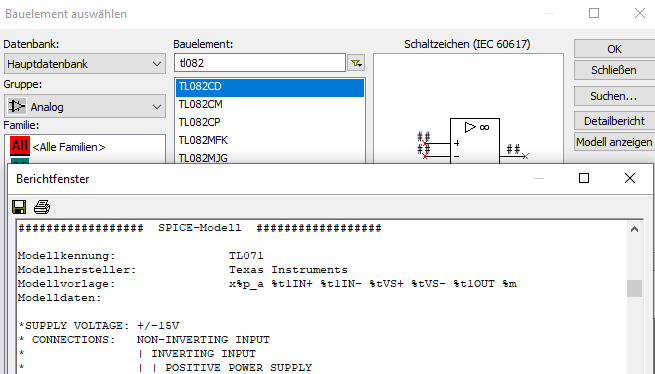
Task: Select the red All families icon
Action: click(x=20, y=146)
